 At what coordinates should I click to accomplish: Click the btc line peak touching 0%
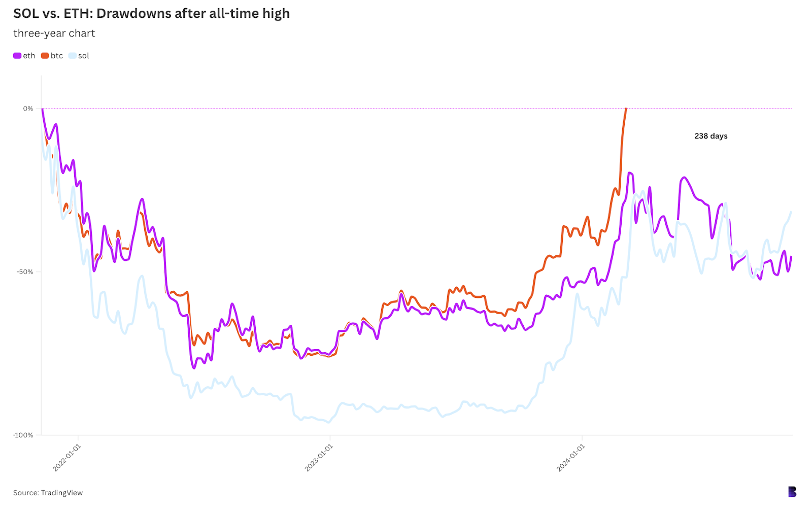tap(626, 109)
